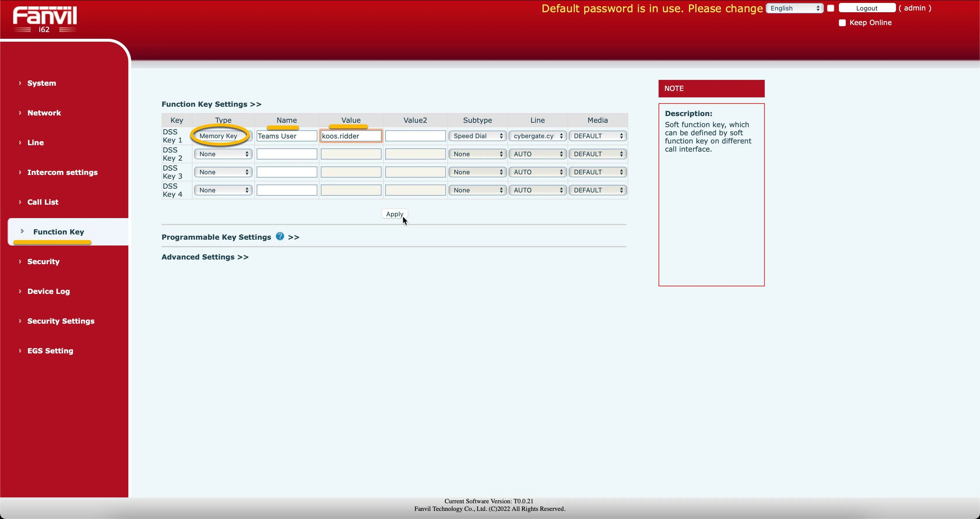Click the DSS Key 3 Value field
This screenshot has width=980, height=519.
click(351, 172)
